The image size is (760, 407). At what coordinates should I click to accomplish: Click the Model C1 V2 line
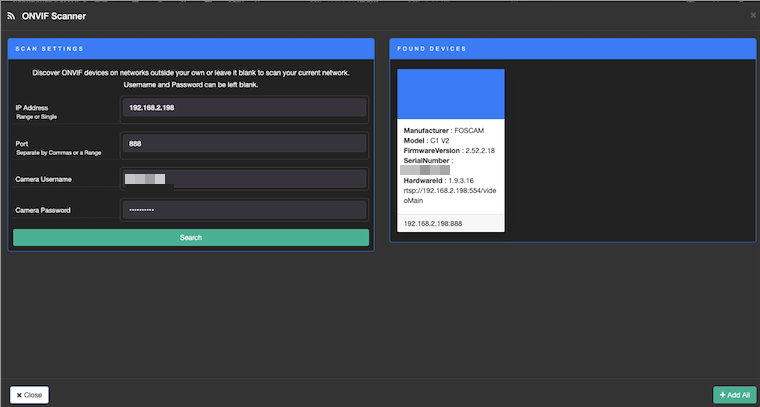coord(429,141)
